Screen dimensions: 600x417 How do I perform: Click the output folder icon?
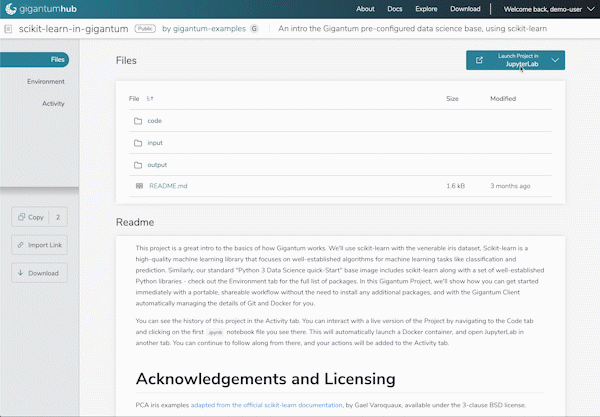point(138,165)
